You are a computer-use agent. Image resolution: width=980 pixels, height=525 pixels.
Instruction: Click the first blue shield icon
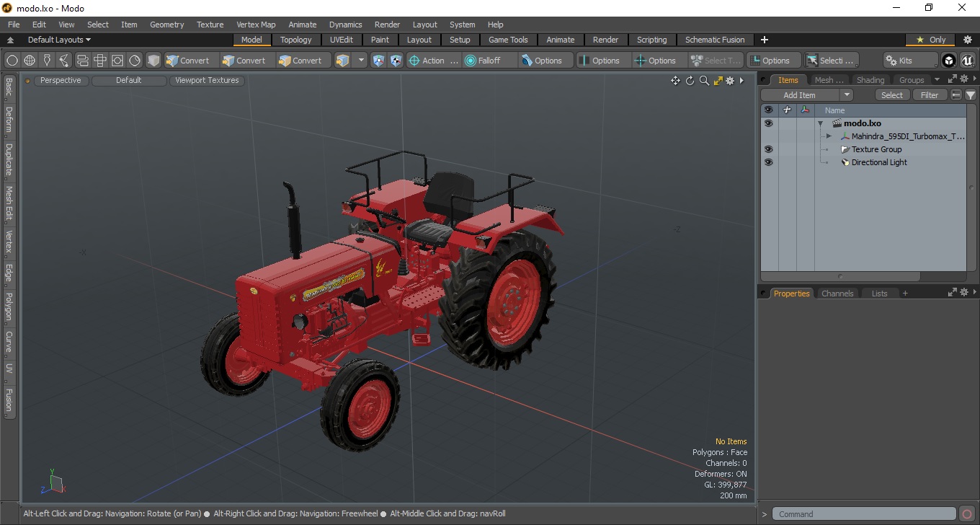pyautogui.click(x=378, y=61)
